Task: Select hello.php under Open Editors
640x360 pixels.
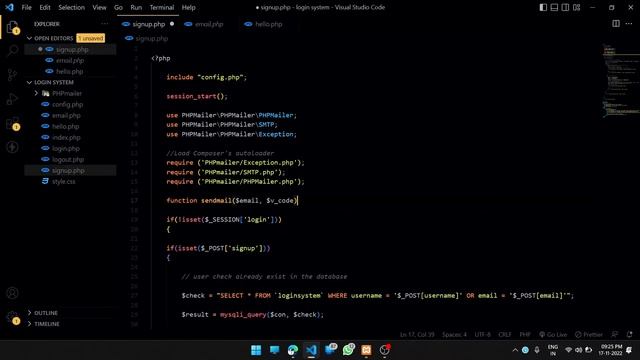Action: click(x=70, y=71)
